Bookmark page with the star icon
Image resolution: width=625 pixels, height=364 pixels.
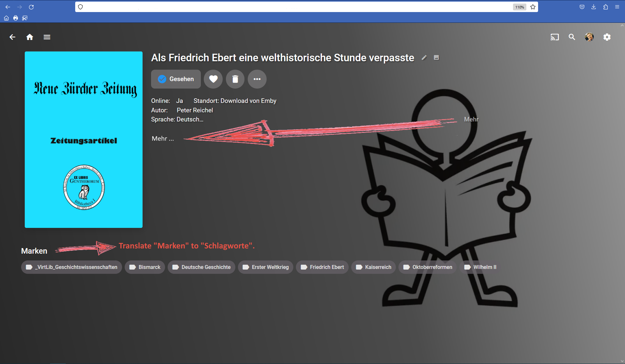(533, 7)
